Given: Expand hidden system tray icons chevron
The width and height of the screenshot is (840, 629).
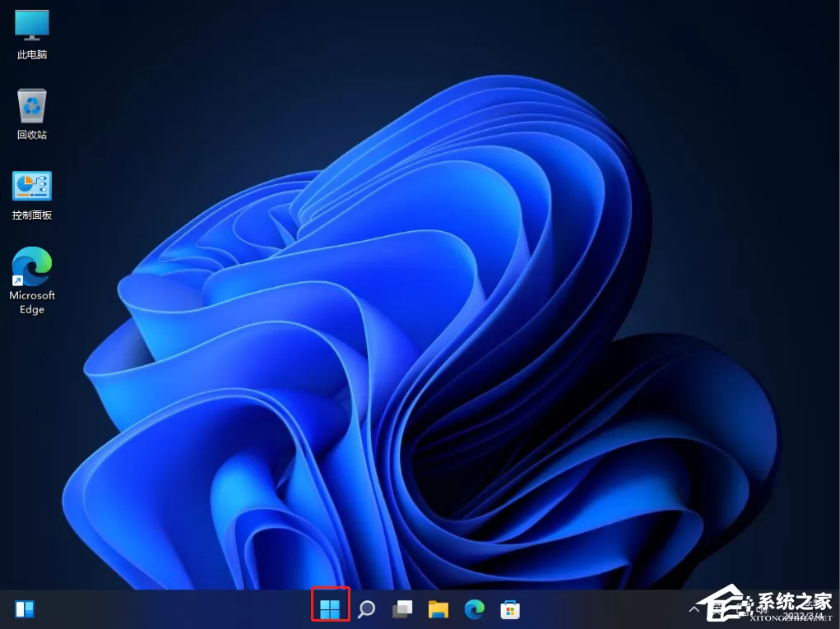Looking at the screenshot, I should click(x=694, y=609).
